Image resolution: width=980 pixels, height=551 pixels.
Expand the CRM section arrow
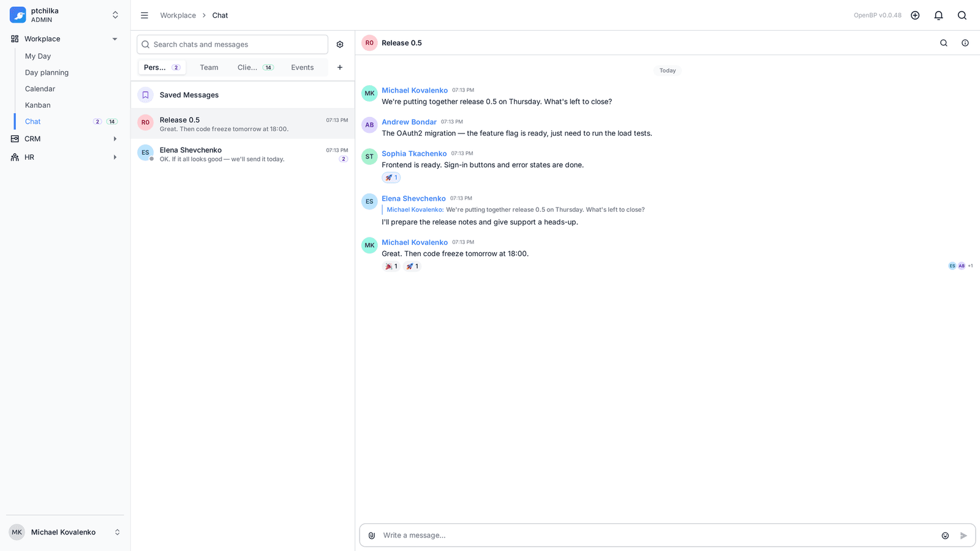(115, 139)
